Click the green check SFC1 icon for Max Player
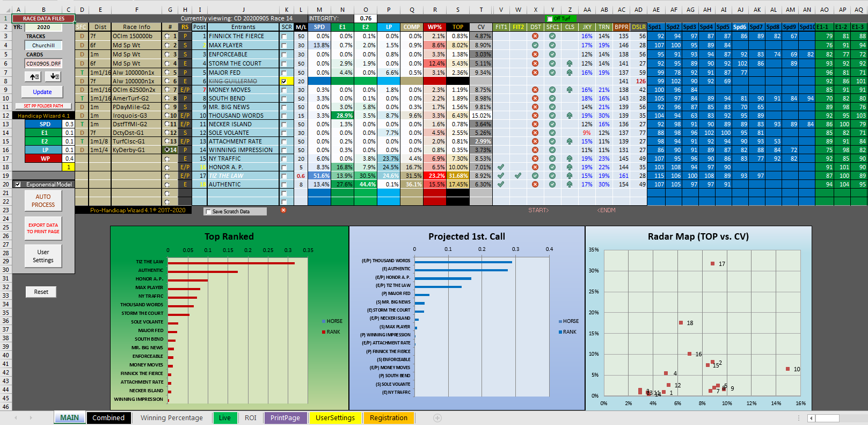The height and width of the screenshot is (425, 868). tap(552, 45)
